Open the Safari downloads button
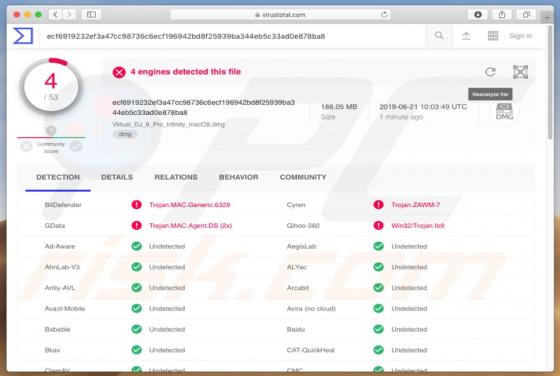 478,15
